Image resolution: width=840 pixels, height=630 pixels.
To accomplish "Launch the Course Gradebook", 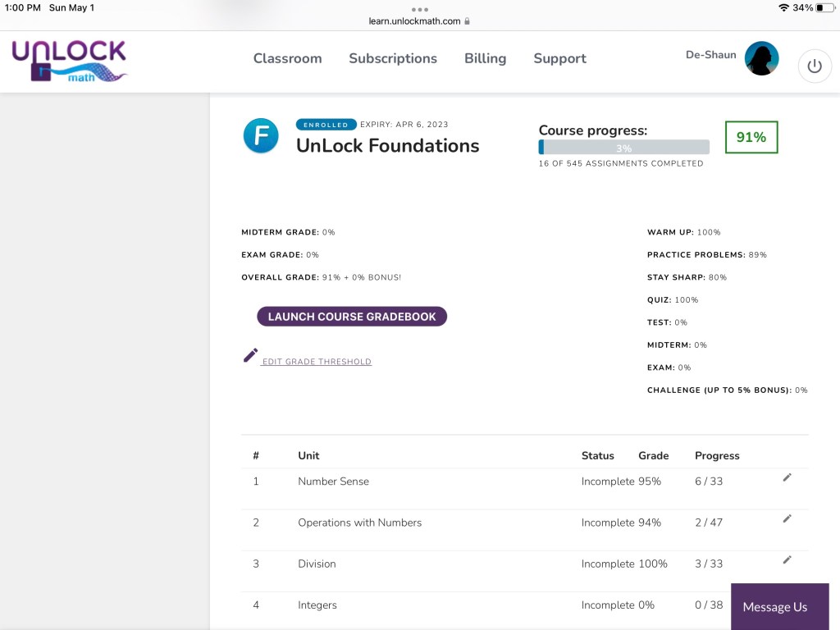I will click(x=351, y=317).
